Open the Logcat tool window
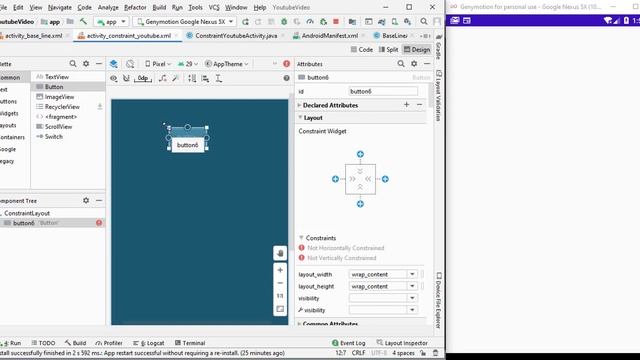Viewport: 640px width, 360px height. click(149, 343)
